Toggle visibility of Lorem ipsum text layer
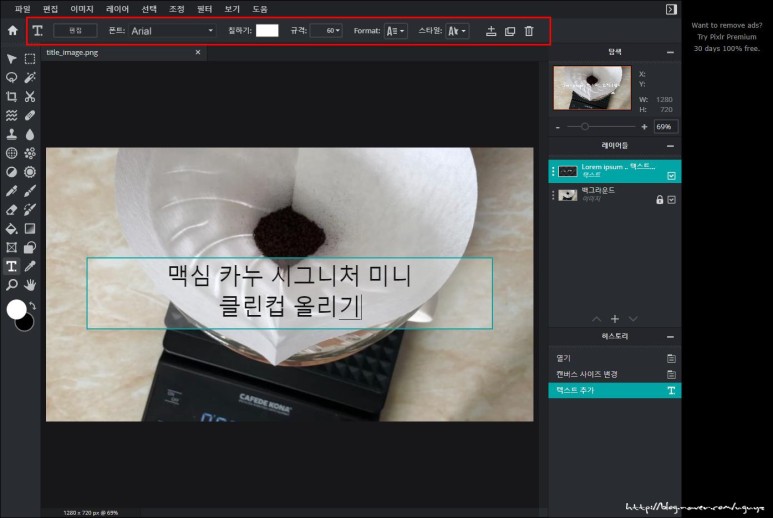The image size is (773, 518). (x=671, y=176)
